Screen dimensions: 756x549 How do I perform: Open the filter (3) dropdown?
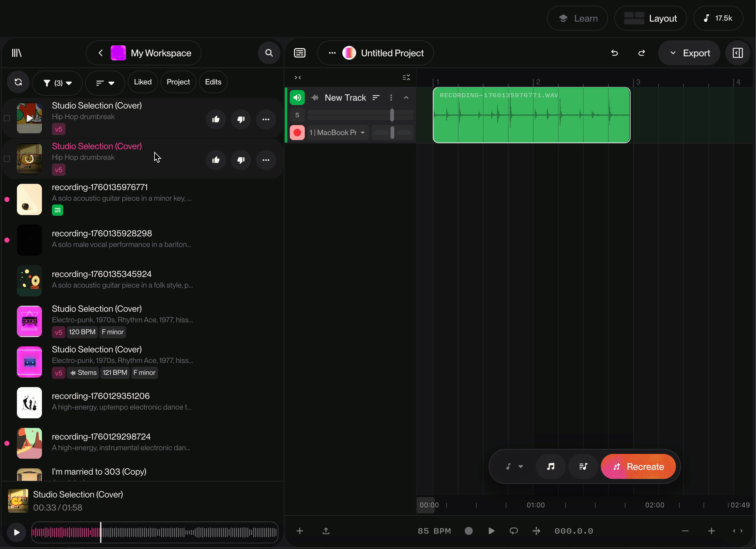tap(57, 83)
